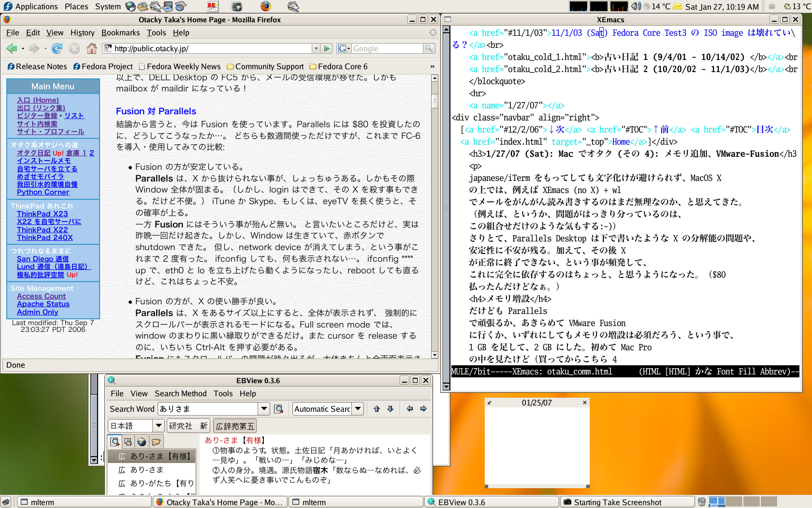812x508 pixels.
Task: Click the Fusion 対 Parallels heading link
Action: coord(156,111)
